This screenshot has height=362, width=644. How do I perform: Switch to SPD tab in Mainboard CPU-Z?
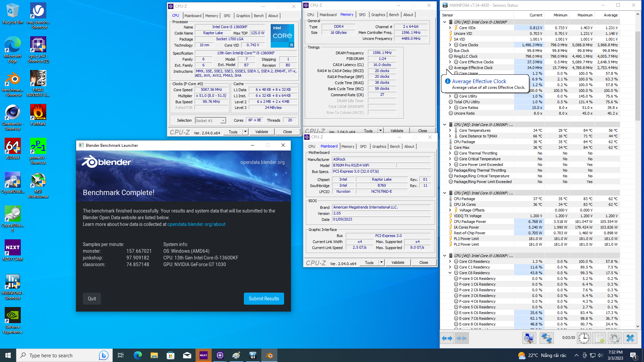363,146
